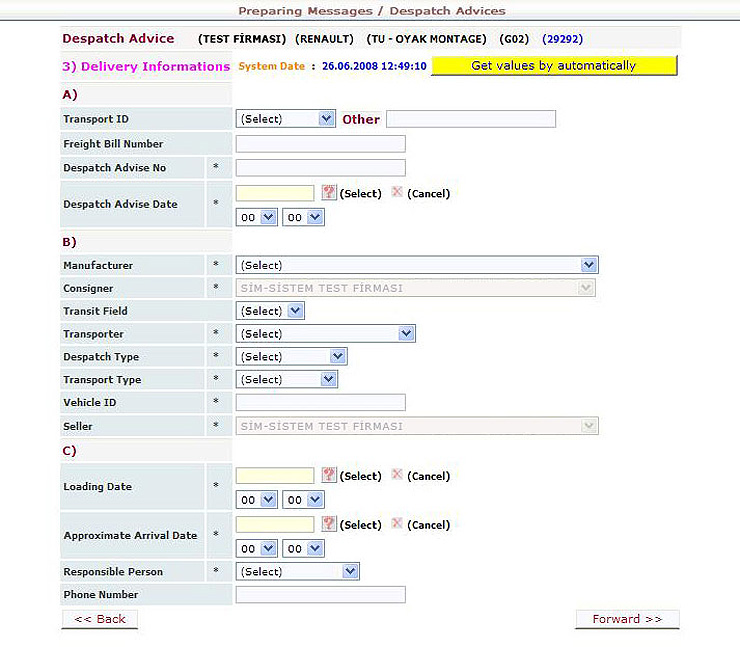740x647 pixels.
Task: Expand the Despatch Type dropdown
Action: [292, 356]
